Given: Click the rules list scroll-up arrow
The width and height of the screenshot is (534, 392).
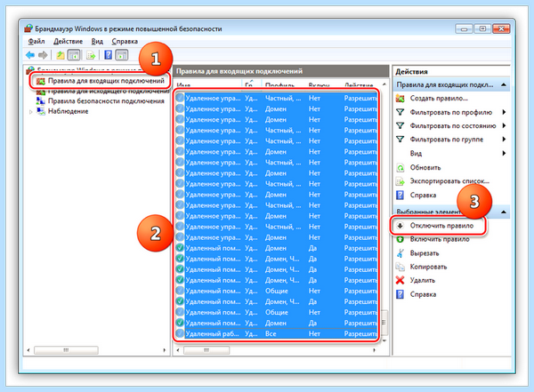Looking at the screenshot, I should click(x=384, y=84).
